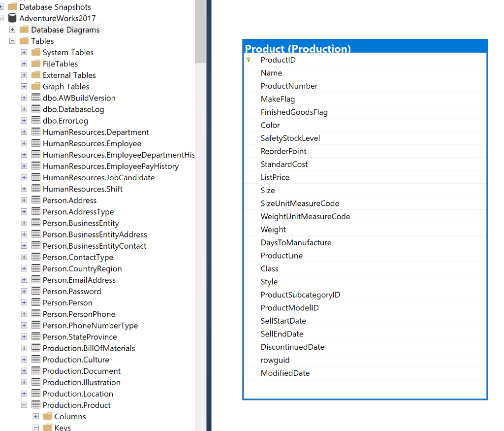The width and height of the screenshot is (504, 431).
Task: Expand the Production.BillOfMaterials table node
Action: point(24,348)
